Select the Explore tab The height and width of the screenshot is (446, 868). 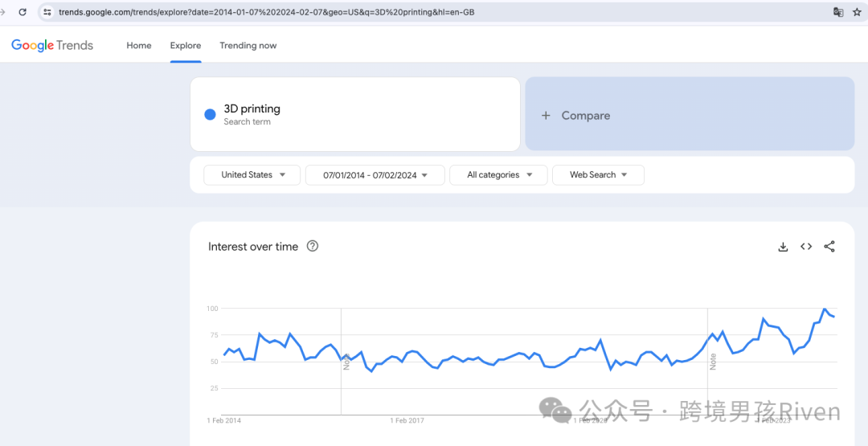point(186,46)
